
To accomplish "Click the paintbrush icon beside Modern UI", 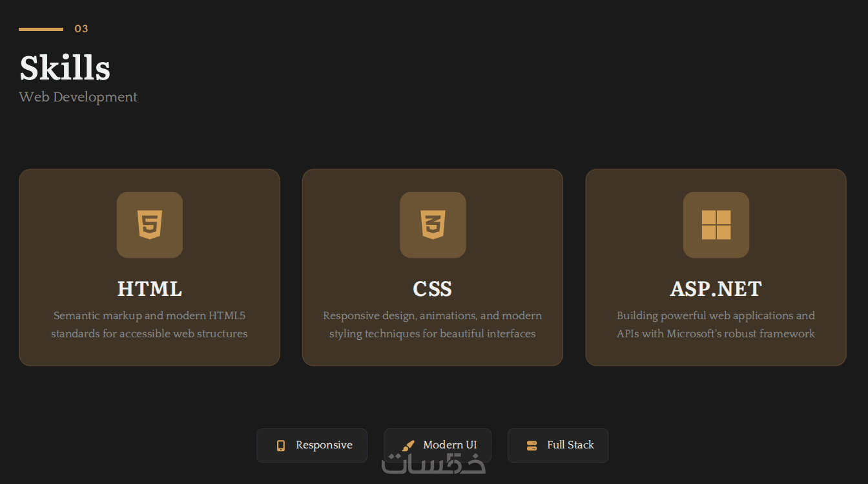I will [408, 445].
